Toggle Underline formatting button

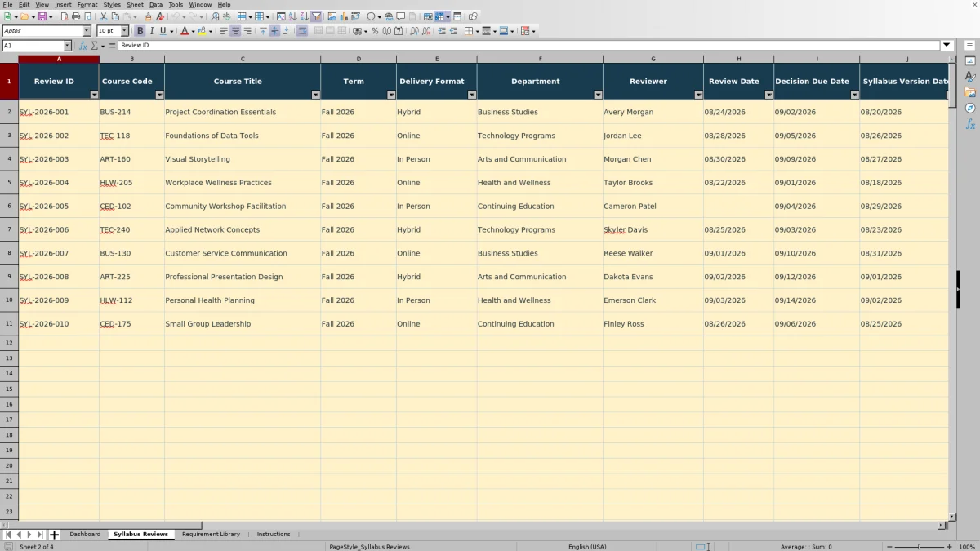click(x=163, y=31)
